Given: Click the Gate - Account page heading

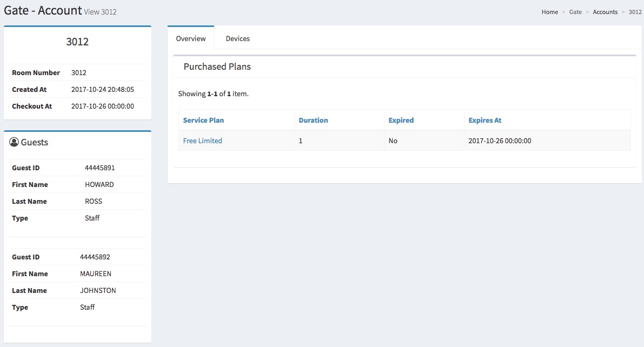Looking at the screenshot, I should (x=43, y=10).
